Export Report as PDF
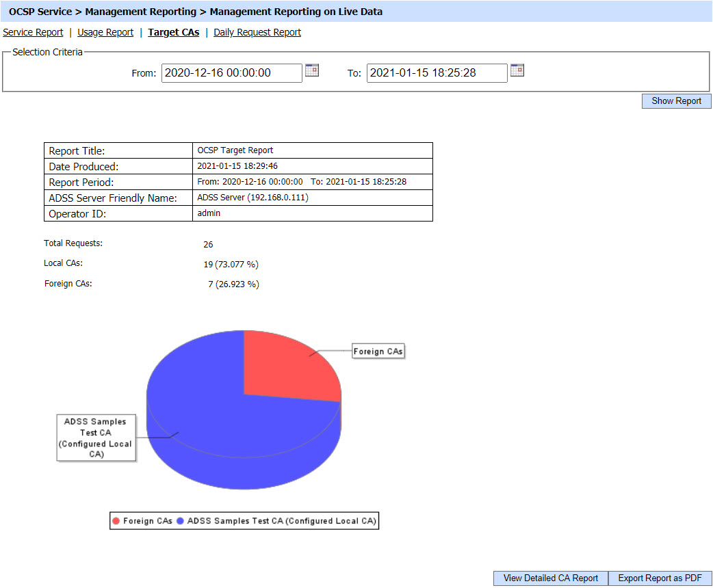This screenshot has width=713, height=588. [660, 578]
